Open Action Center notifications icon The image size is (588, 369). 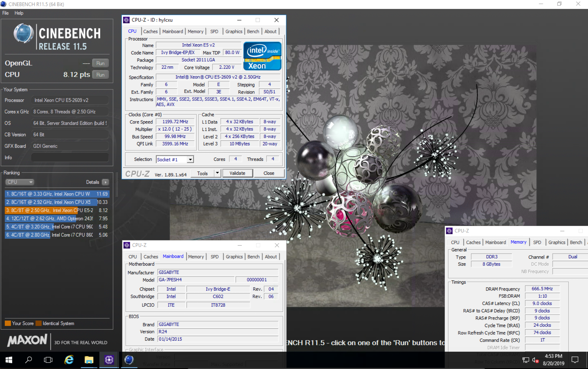click(x=575, y=360)
